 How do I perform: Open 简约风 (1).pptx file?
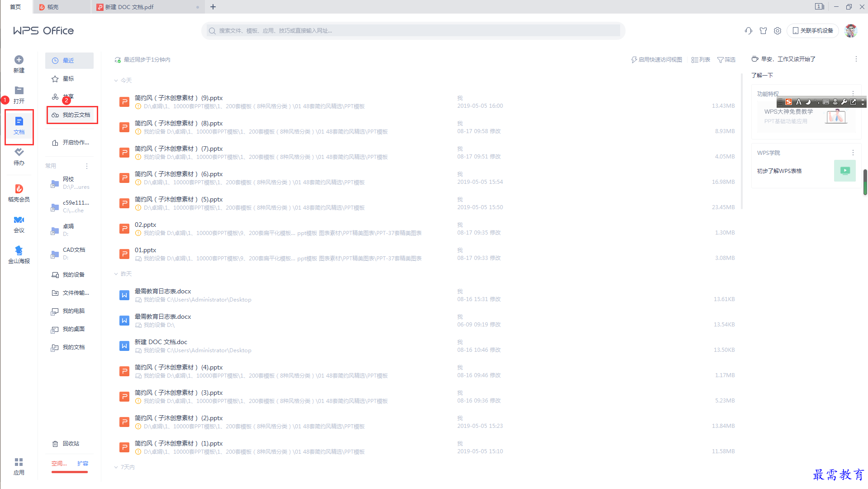tap(425, 447)
